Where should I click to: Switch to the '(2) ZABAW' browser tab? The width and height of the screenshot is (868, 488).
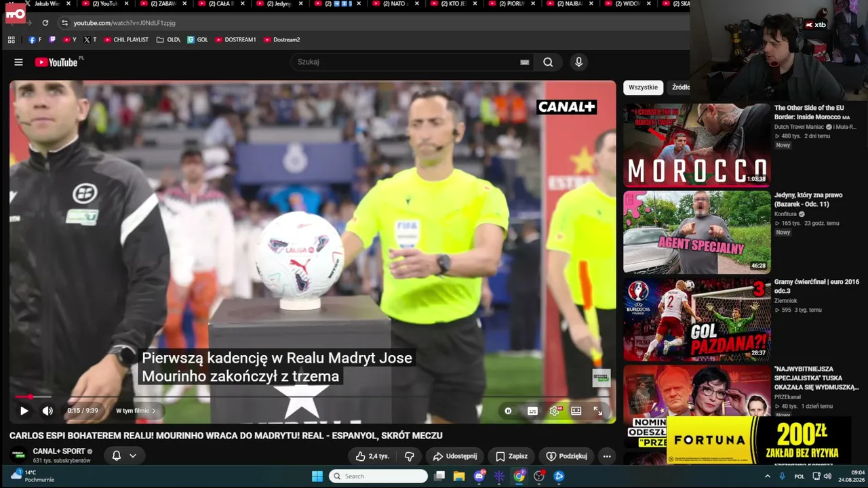coord(163,4)
